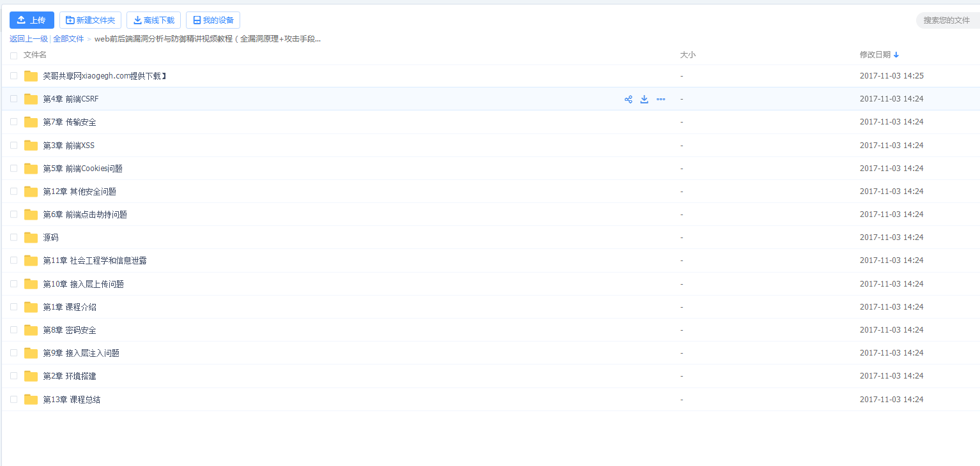The width and height of the screenshot is (980, 466).
Task: Click folder icon of 第3章 前端XSS
Action: pos(31,146)
